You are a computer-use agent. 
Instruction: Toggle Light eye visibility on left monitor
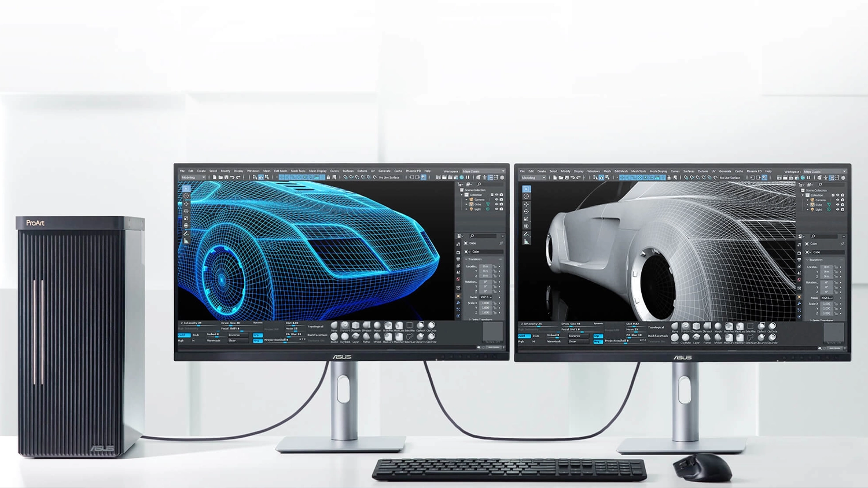pyautogui.click(x=496, y=209)
